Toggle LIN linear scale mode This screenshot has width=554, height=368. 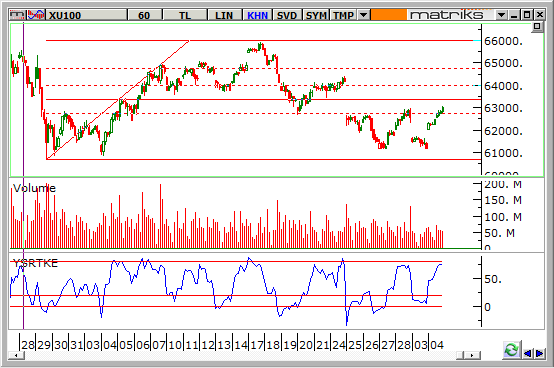224,15
